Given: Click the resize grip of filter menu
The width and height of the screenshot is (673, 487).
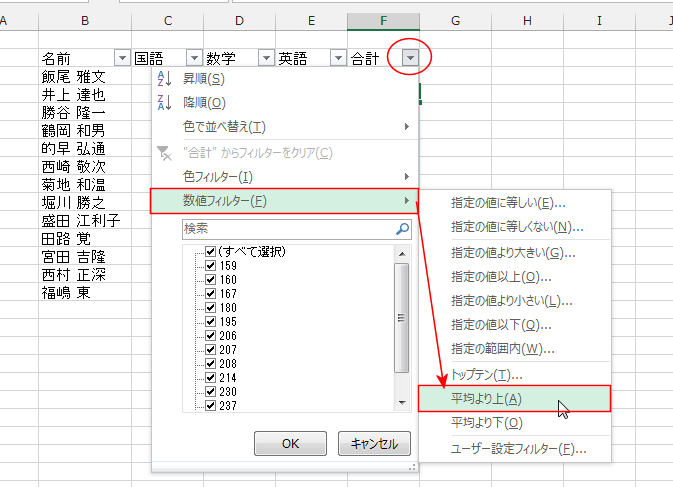Looking at the screenshot, I should [x=412, y=467].
